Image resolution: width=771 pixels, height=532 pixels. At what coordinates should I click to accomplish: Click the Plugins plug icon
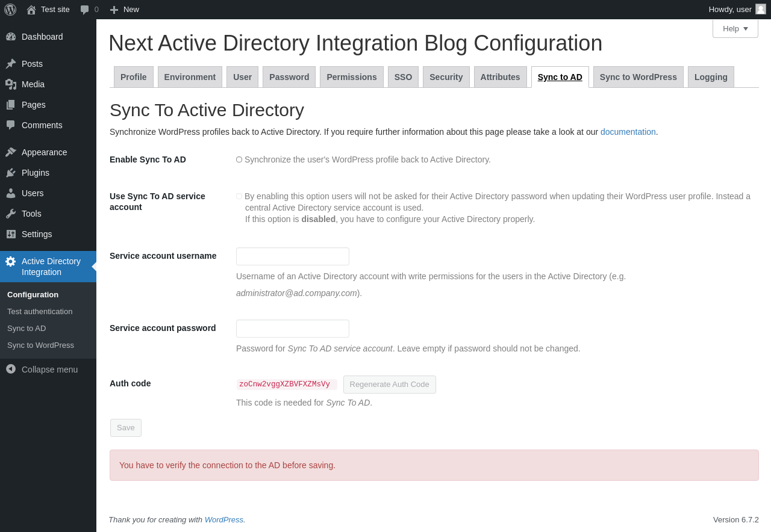click(x=11, y=173)
